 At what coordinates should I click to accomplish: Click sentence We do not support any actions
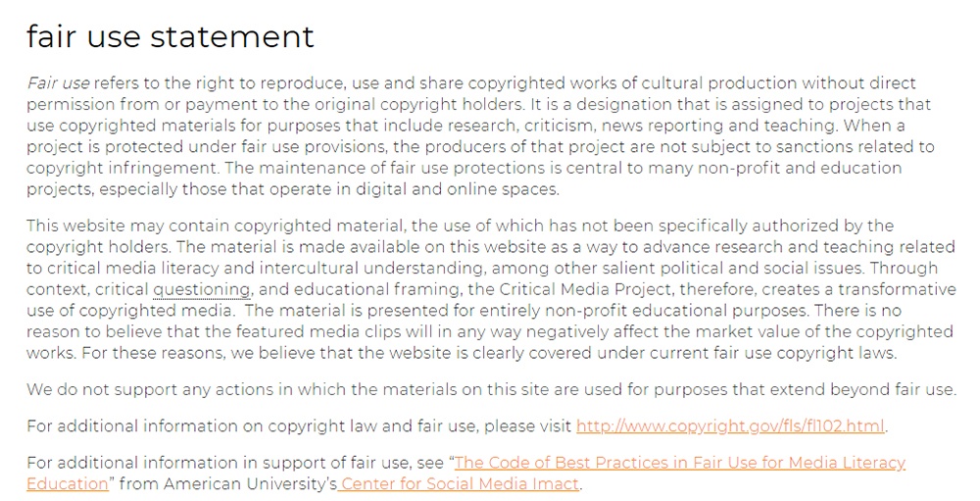click(491, 389)
